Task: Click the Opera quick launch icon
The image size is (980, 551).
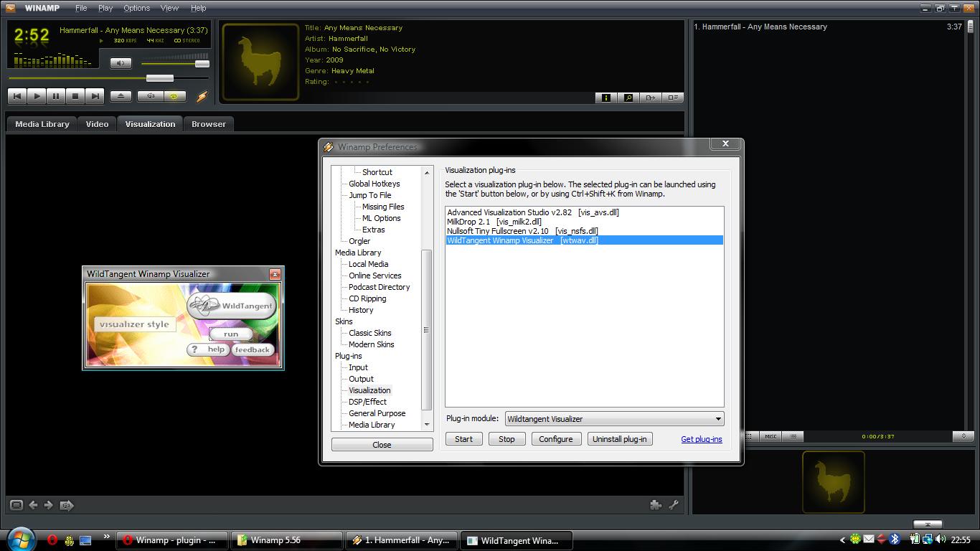Action: coord(52,540)
